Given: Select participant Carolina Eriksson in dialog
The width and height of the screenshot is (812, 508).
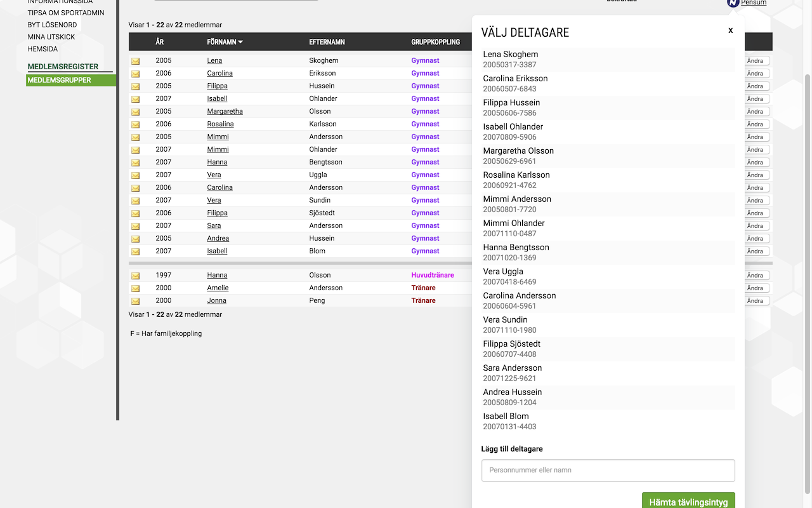Looking at the screenshot, I should coord(608,83).
